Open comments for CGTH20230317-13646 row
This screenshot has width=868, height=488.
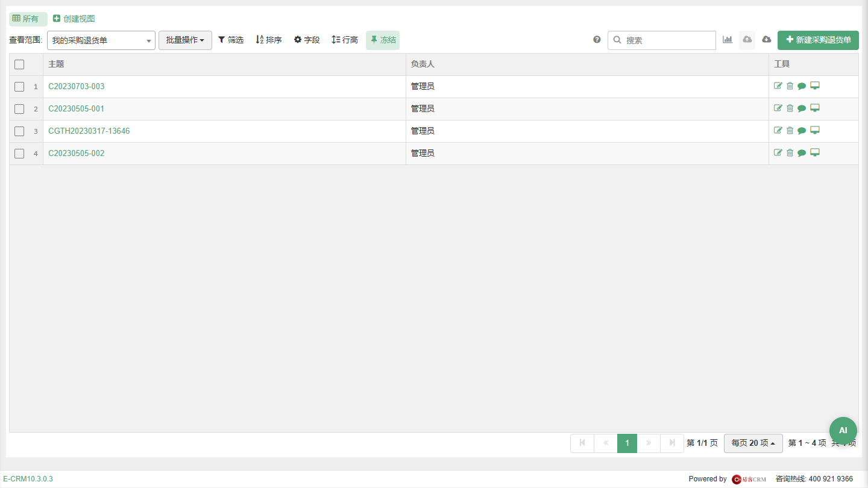(802, 131)
